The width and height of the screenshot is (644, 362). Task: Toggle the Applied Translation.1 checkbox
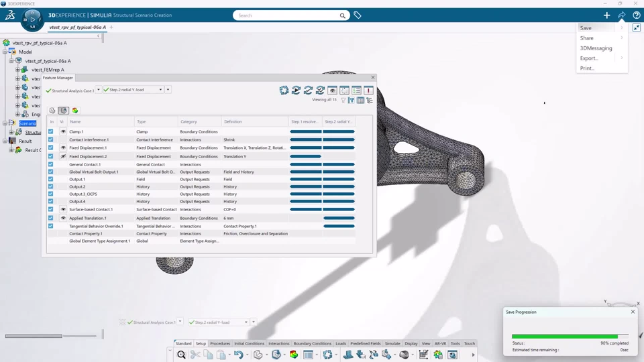pyautogui.click(x=50, y=219)
